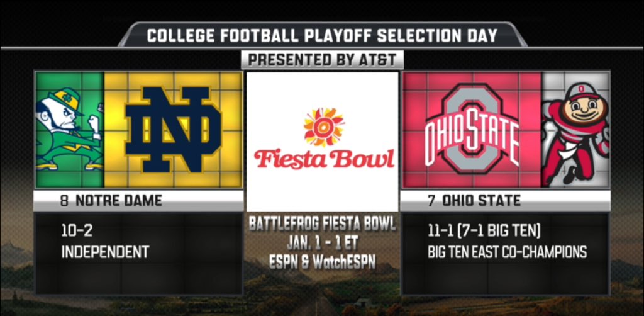The height and width of the screenshot is (316, 644).
Task: Select the 8 Notre Dame name bar
Action: click(x=138, y=201)
